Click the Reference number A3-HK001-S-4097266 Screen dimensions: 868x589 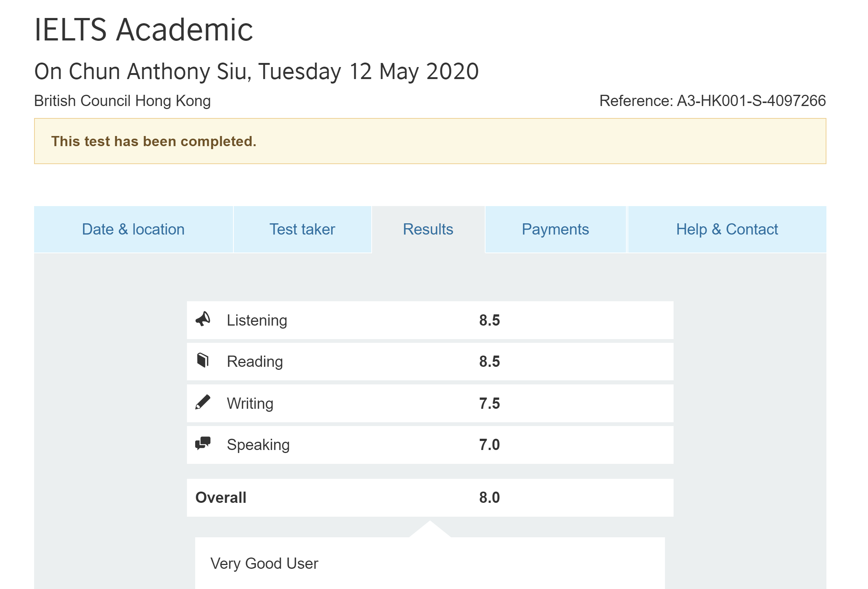[x=712, y=101]
